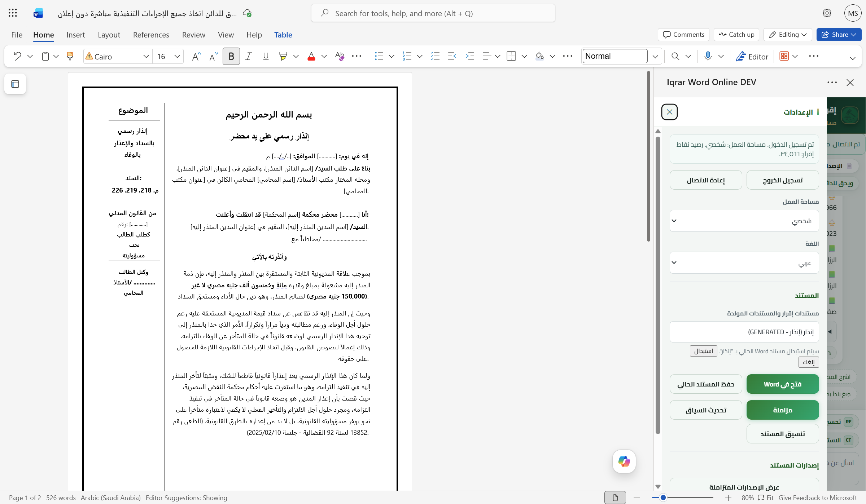The height and width of the screenshot is (504, 866).
Task: Increase font size with grow icon
Action: tap(196, 56)
